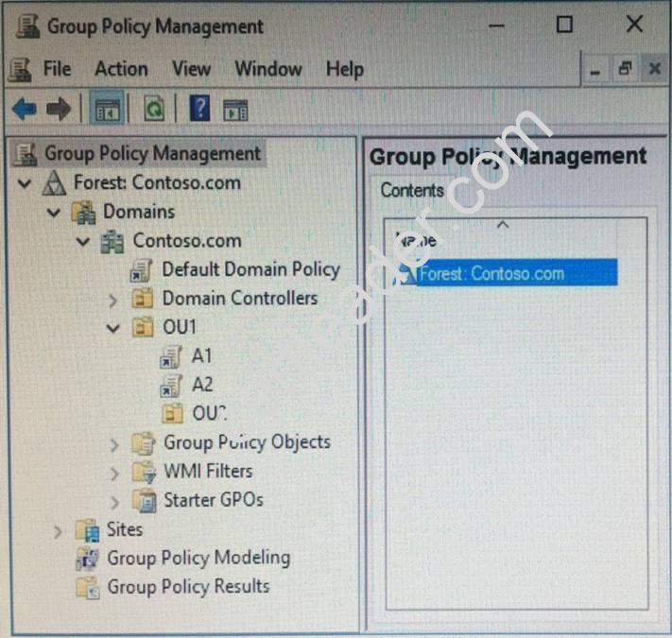
Task: Open the Window menu
Action: point(268,69)
